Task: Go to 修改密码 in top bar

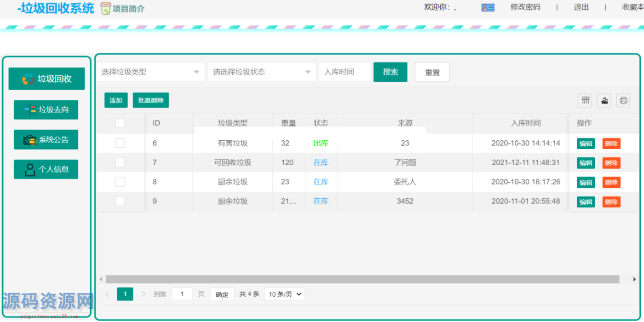Action: [x=525, y=7]
